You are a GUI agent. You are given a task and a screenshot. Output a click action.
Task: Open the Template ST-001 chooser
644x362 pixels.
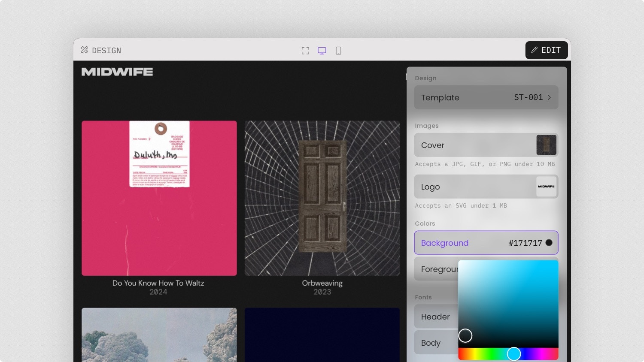pyautogui.click(x=486, y=97)
